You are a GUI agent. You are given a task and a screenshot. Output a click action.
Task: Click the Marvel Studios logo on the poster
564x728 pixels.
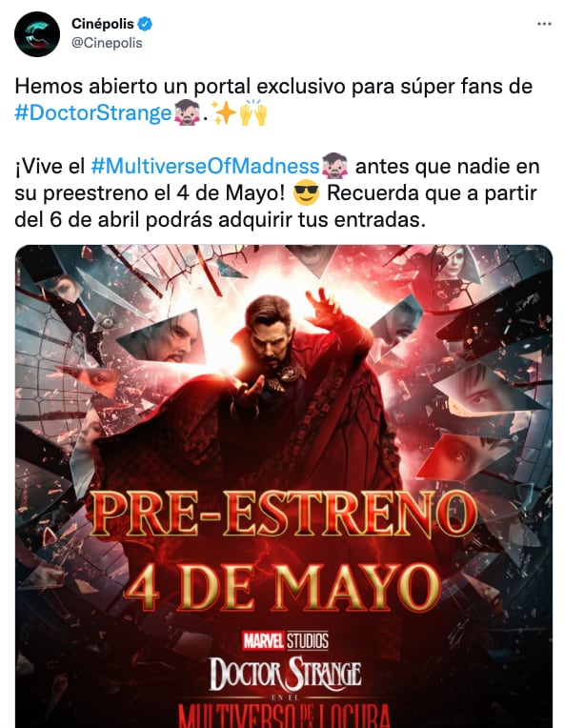(x=286, y=641)
